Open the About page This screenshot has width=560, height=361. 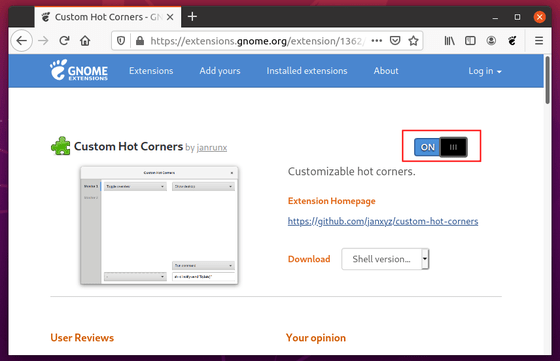[386, 71]
